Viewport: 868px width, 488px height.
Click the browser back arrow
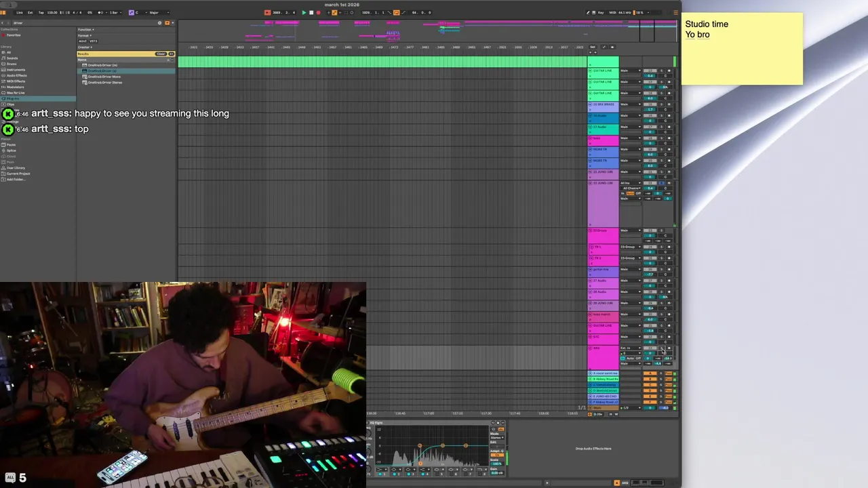click(3, 23)
